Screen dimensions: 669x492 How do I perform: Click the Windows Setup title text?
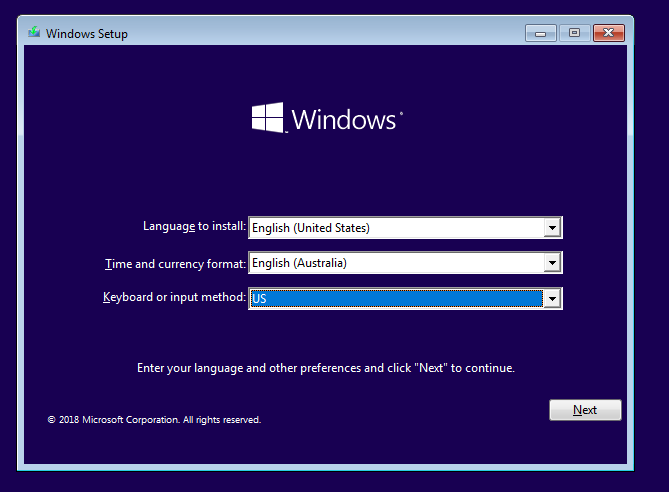coord(87,34)
